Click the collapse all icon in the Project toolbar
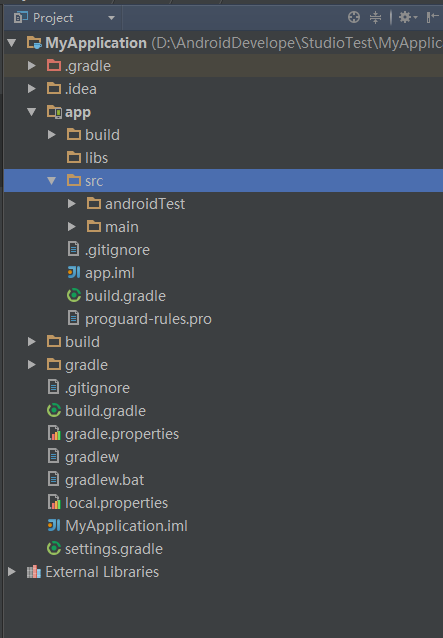This screenshot has width=443, height=638. [375, 17]
